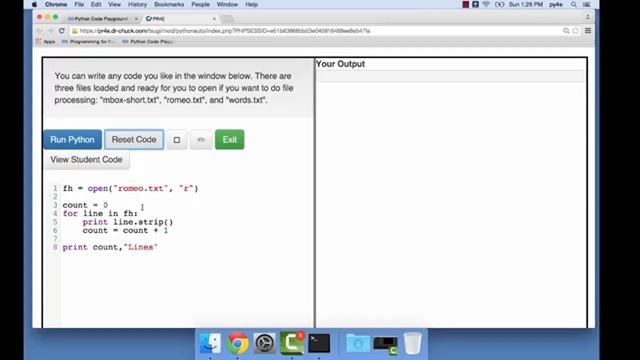The image size is (640, 360).
Task: Click the zoom magnifier in address bar
Action: click(x=566, y=31)
